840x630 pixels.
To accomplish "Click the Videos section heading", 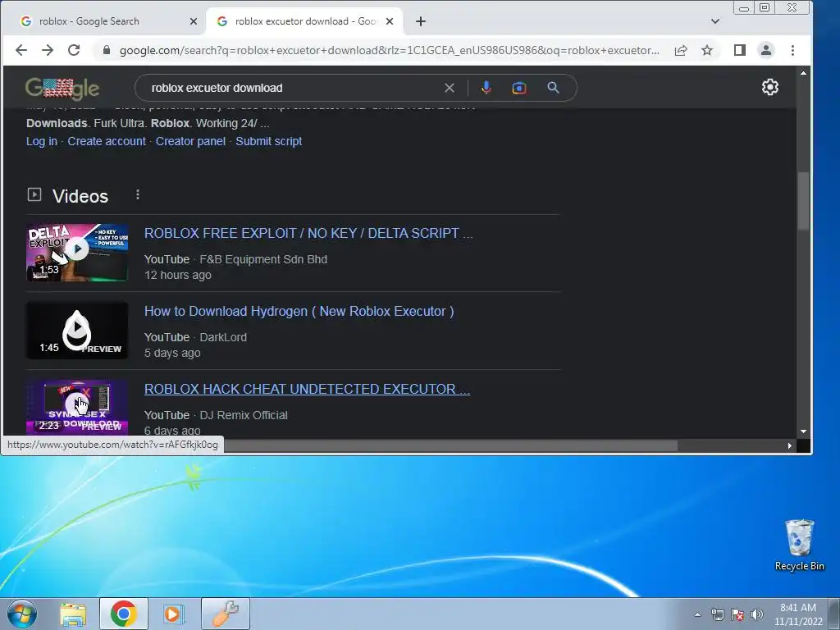I will (80, 196).
